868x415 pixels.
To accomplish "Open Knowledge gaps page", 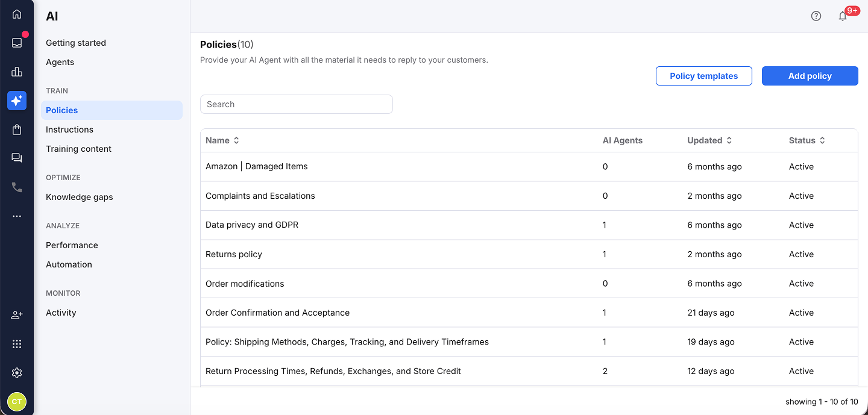I will (x=80, y=197).
